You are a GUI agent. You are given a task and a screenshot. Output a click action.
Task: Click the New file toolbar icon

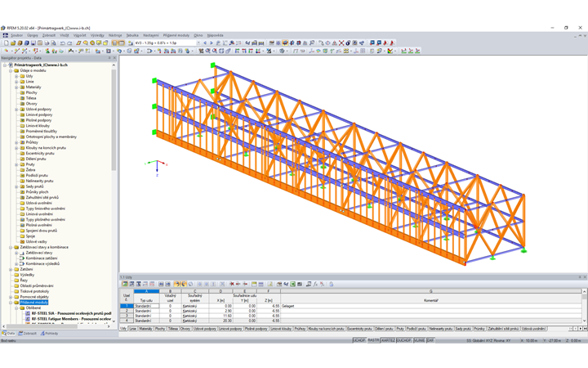tap(7, 43)
